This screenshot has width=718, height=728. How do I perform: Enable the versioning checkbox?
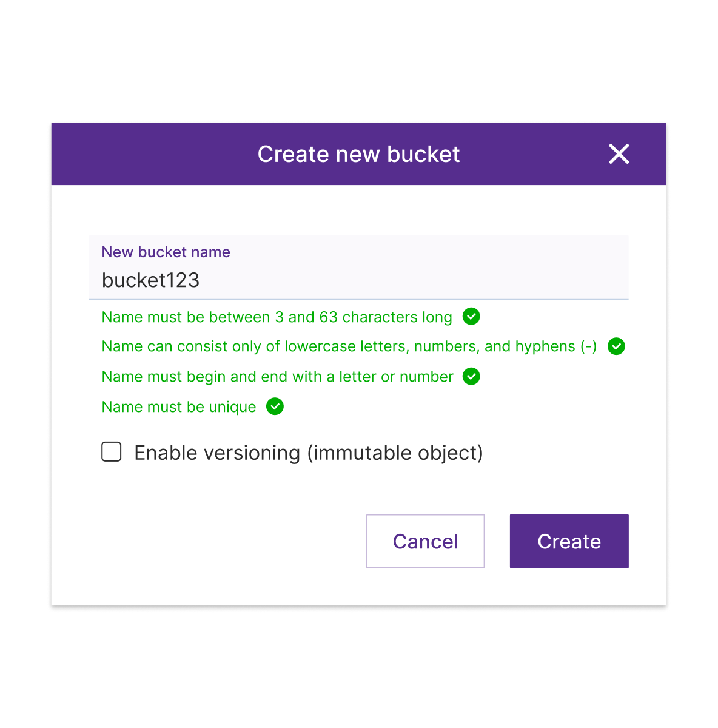click(x=112, y=452)
